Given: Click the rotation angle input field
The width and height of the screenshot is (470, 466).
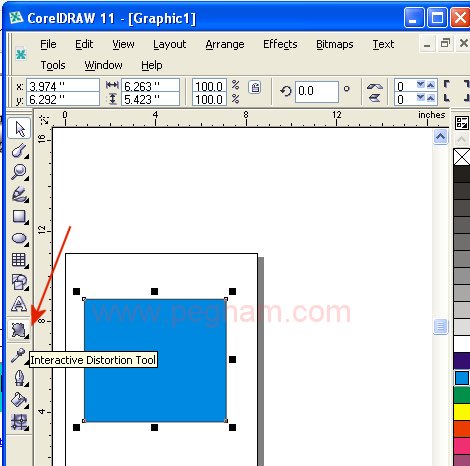Looking at the screenshot, I should click(317, 91).
